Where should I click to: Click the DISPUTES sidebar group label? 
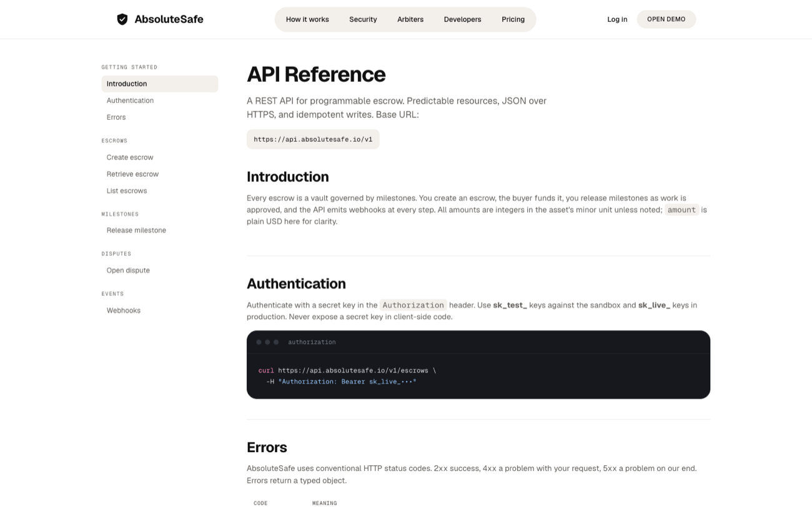(x=116, y=254)
